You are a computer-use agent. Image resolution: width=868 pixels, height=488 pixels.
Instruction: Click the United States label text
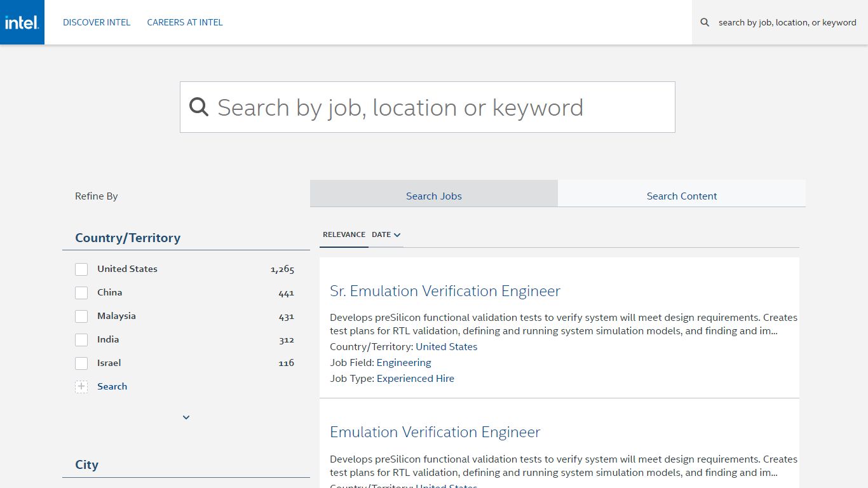coord(127,269)
